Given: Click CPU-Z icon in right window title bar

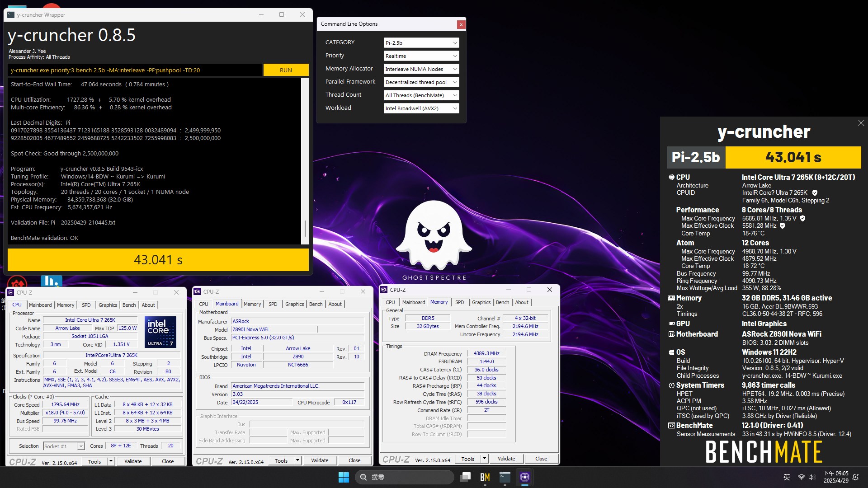Looking at the screenshot, I should 384,290.
